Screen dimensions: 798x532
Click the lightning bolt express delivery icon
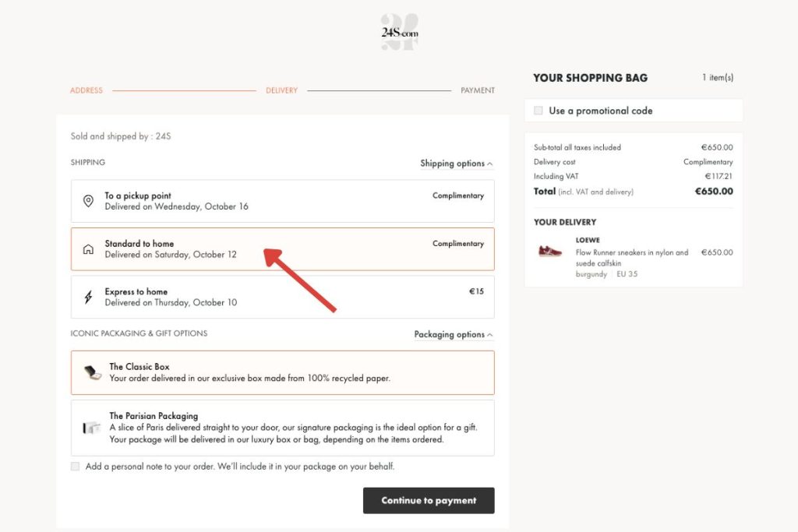point(88,298)
